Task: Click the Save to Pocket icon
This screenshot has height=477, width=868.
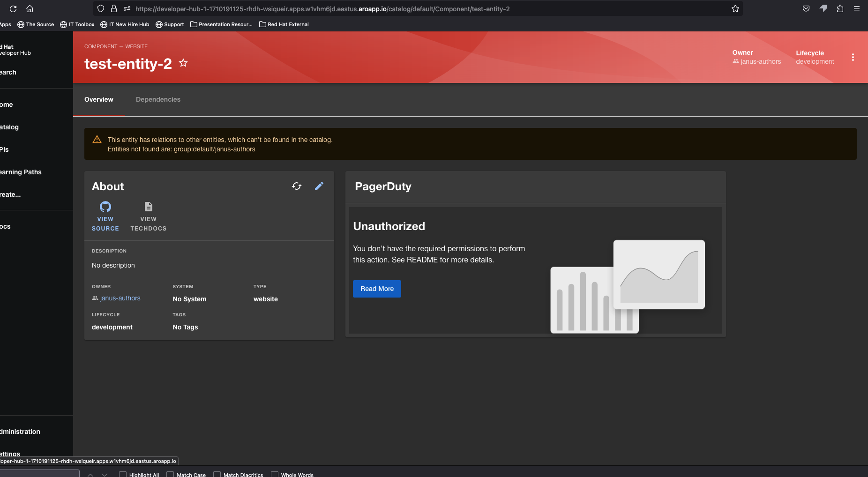Action: coord(806,8)
